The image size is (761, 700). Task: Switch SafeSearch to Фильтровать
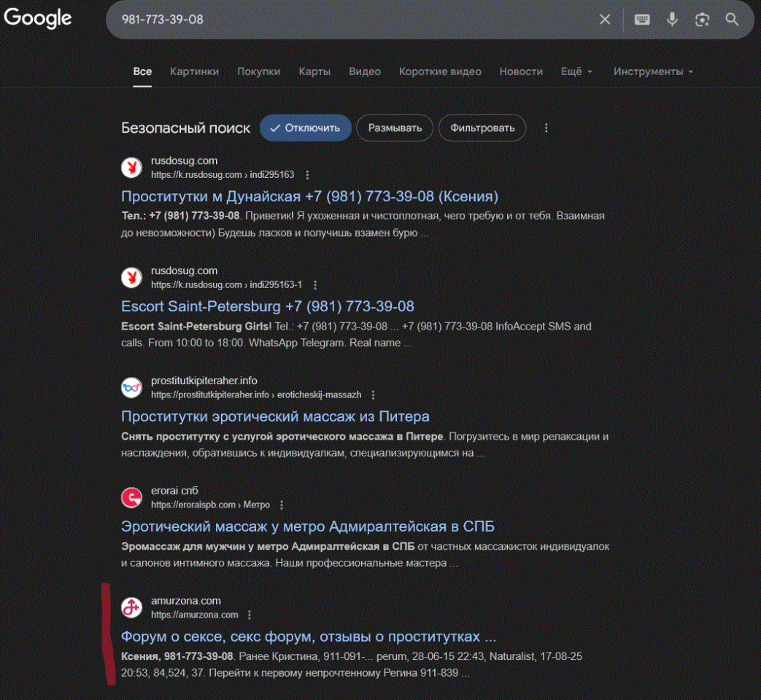pyautogui.click(x=482, y=128)
